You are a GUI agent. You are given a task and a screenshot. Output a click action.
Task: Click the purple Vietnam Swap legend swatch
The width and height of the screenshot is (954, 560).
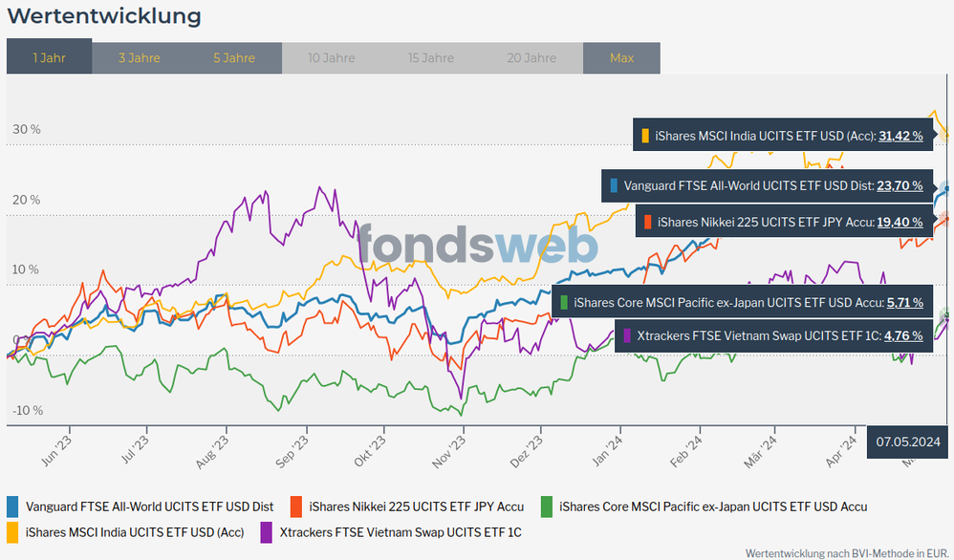[266, 531]
